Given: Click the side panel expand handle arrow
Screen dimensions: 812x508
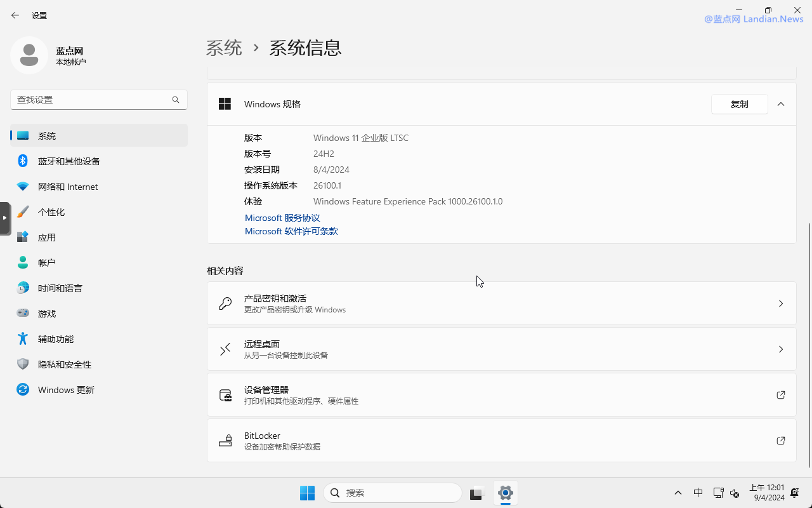Looking at the screenshot, I should tap(4, 218).
